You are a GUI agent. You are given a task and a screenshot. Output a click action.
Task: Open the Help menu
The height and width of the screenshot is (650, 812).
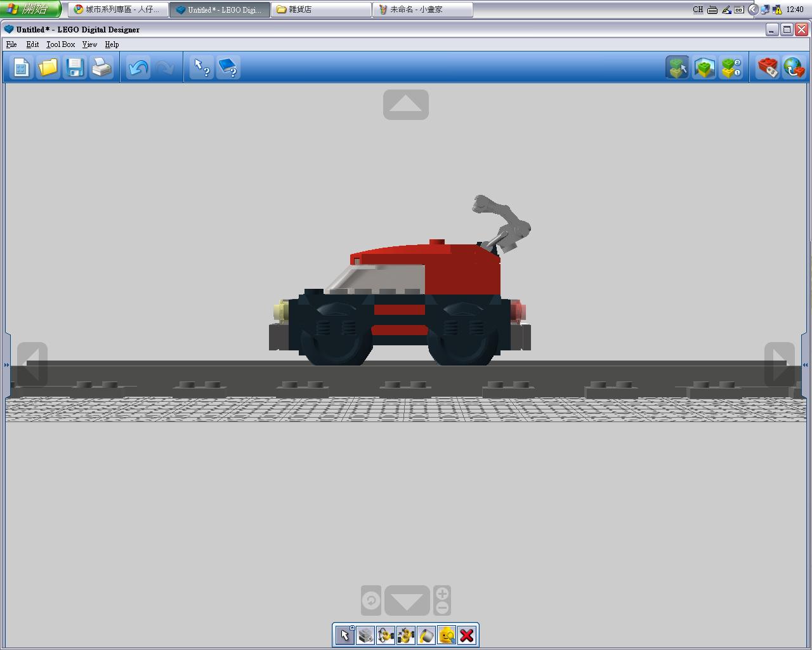coord(112,44)
